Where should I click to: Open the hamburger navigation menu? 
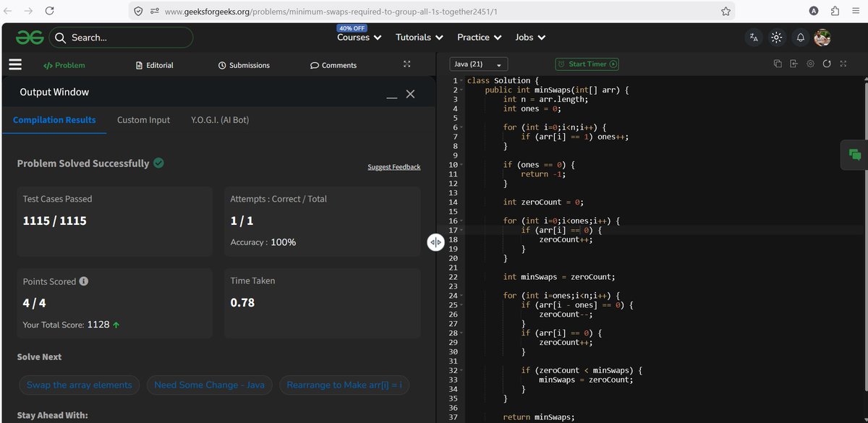[x=14, y=64]
